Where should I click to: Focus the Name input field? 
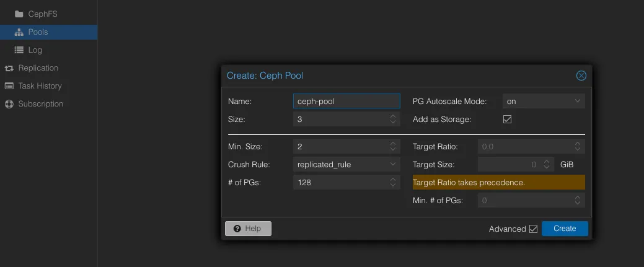[x=346, y=101]
